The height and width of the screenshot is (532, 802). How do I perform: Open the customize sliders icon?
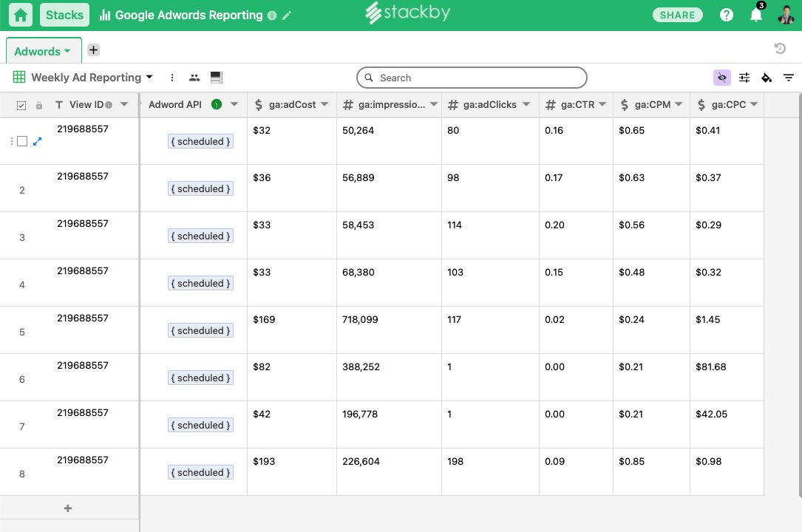click(x=744, y=78)
